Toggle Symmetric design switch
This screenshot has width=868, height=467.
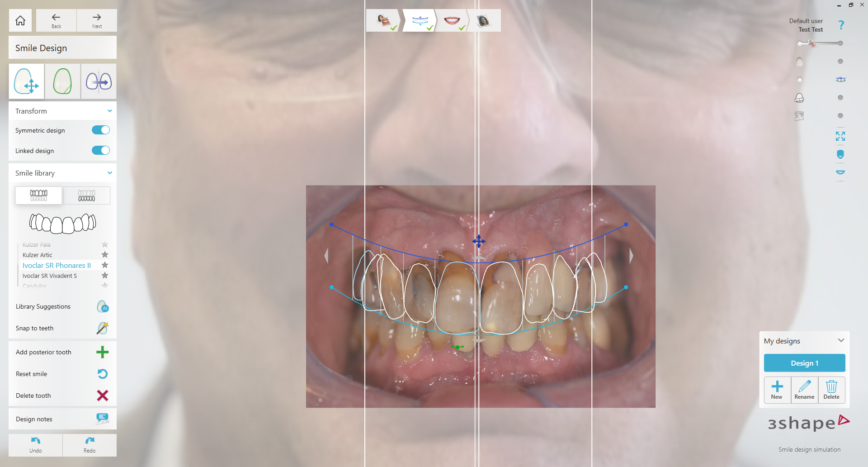pos(100,130)
